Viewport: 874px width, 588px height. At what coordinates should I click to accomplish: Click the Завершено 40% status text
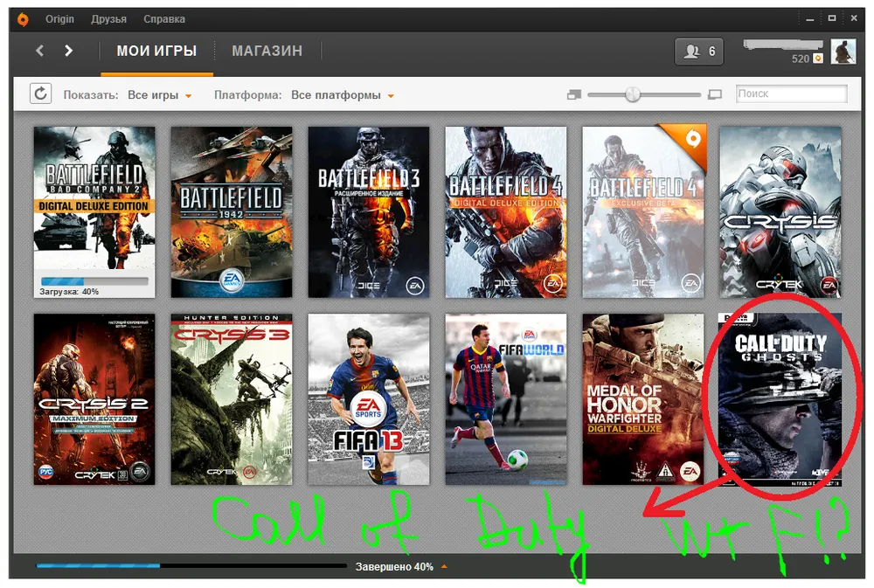(394, 567)
